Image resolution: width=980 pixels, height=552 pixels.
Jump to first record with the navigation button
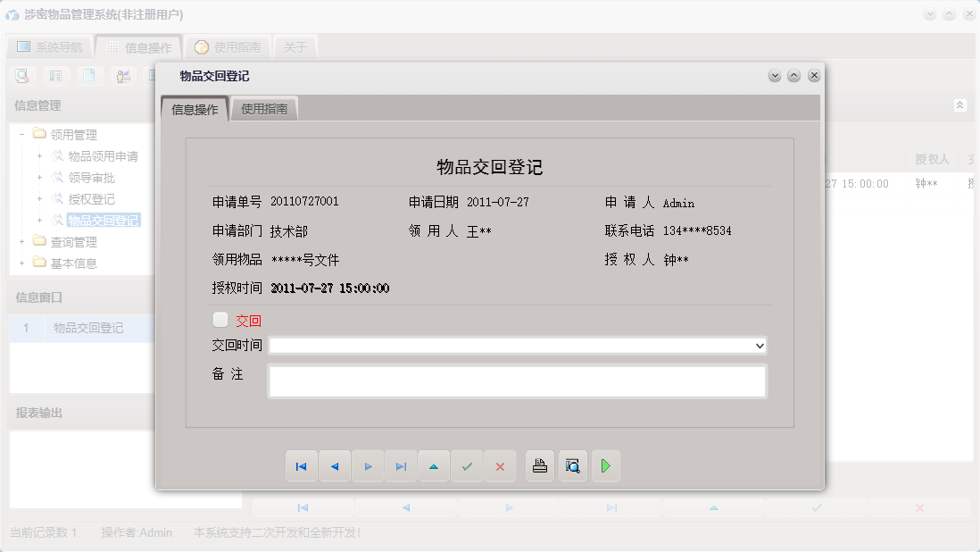coord(302,465)
